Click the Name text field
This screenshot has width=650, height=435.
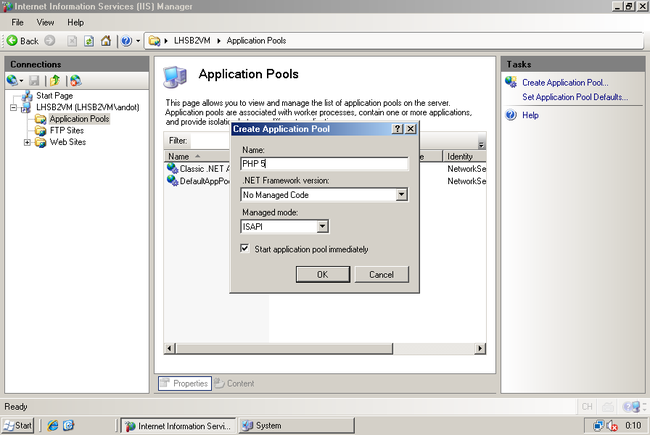click(x=324, y=163)
